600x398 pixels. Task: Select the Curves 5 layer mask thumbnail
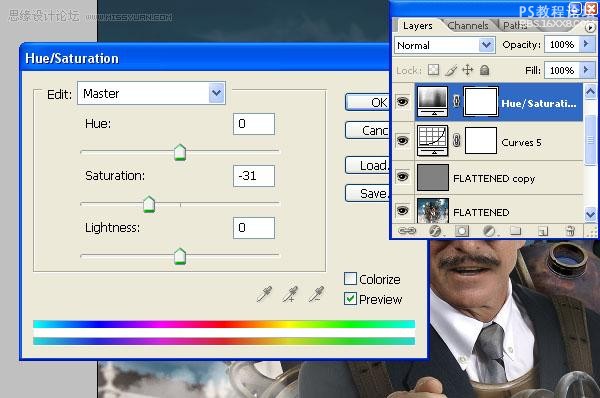point(481,140)
